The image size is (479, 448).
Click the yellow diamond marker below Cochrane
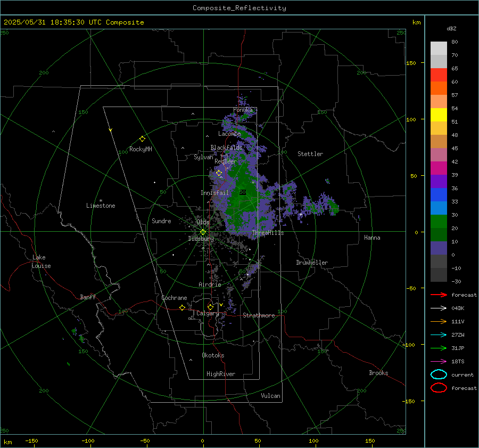[182, 308]
